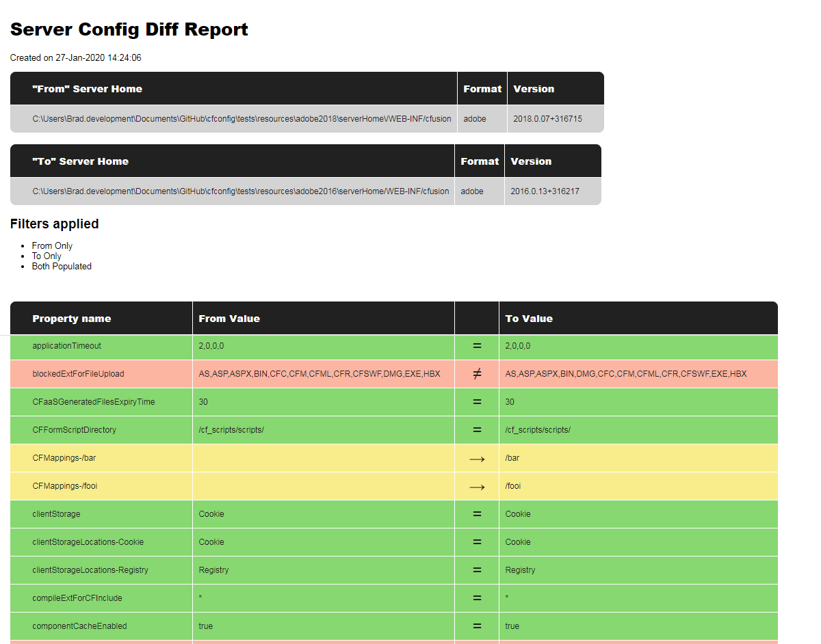Click the "Property name" column header

(x=72, y=319)
